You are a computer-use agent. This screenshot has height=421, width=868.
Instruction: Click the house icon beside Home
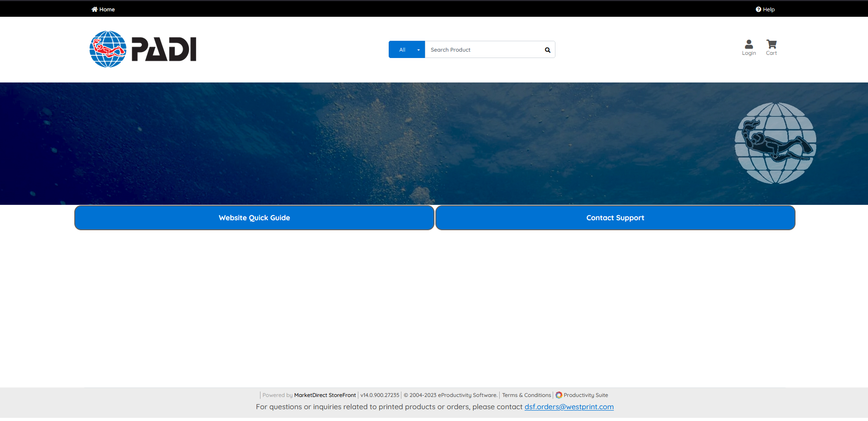94,9
